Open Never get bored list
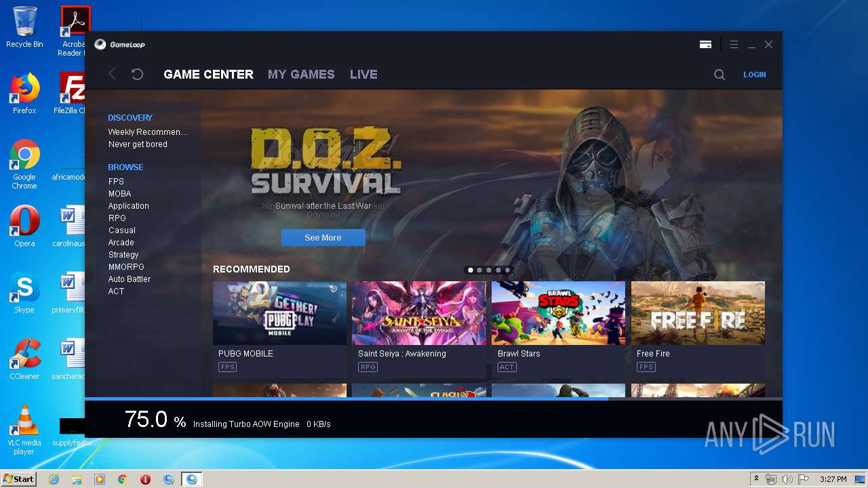The image size is (868, 488). [138, 144]
